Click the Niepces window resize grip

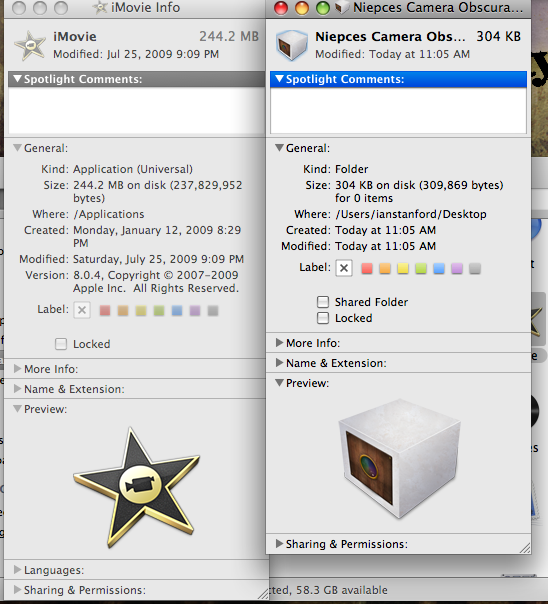(x=525, y=548)
